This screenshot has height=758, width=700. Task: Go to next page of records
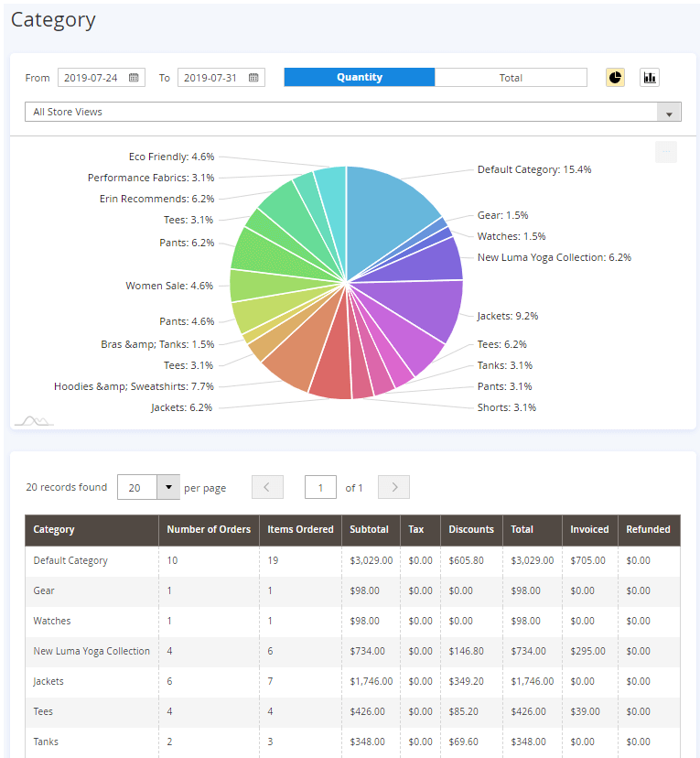click(x=393, y=487)
